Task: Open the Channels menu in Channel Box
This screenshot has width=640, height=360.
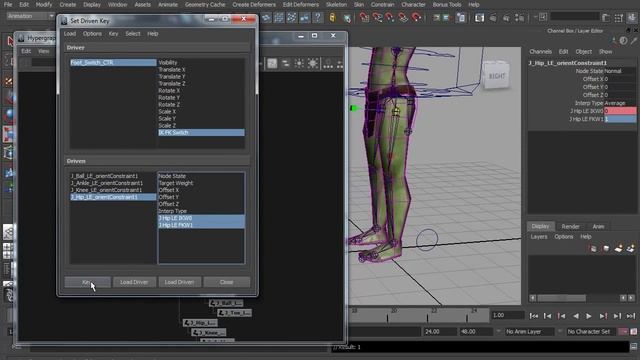Action: point(540,51)
